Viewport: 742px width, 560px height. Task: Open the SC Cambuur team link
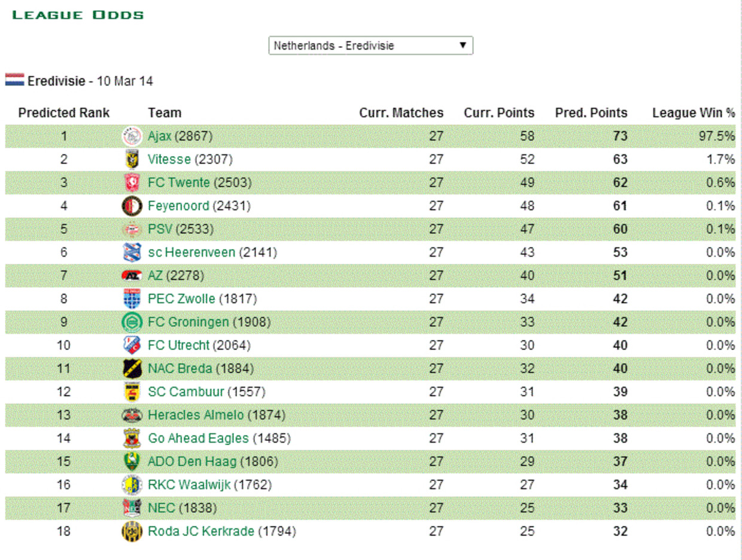pyautogui.click(x=186, y=392)
